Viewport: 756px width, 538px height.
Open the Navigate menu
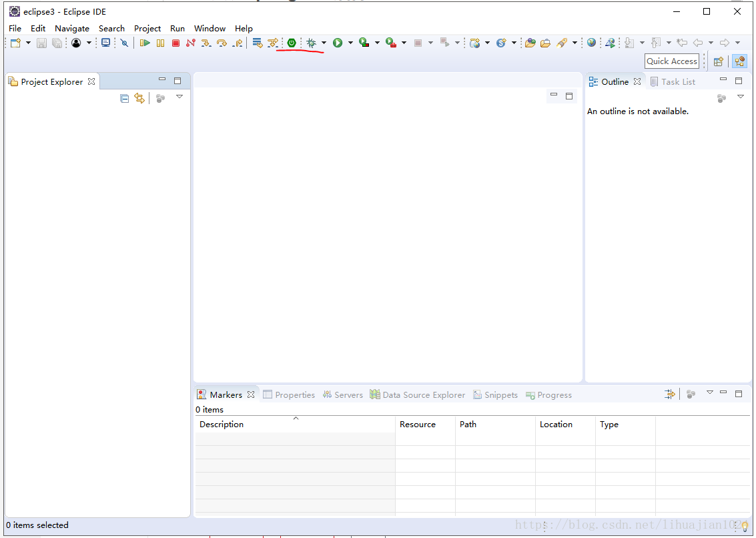72,29
